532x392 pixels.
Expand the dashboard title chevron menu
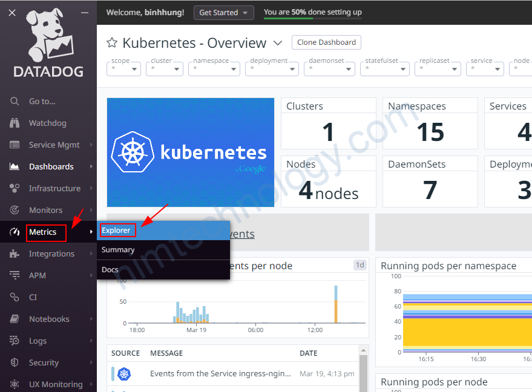pos(278,43)
